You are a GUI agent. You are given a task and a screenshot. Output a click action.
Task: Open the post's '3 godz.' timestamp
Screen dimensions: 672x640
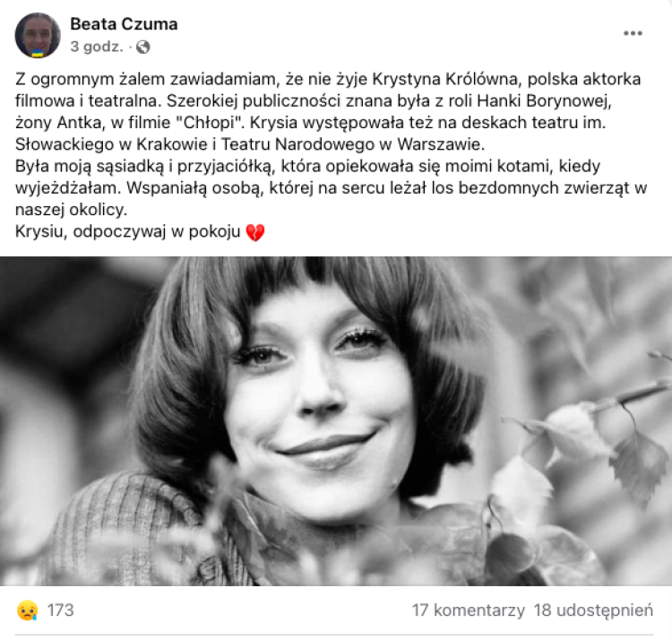point(97,47)
